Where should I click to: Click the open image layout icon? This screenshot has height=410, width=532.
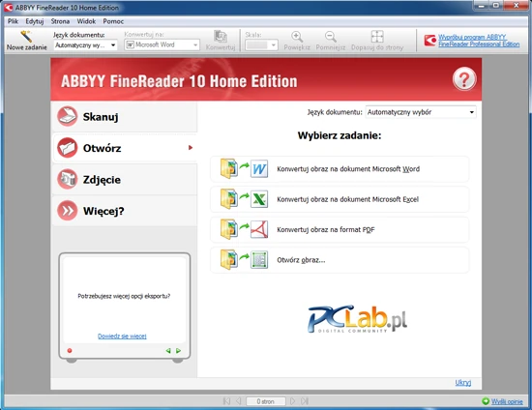click(259, 260)
